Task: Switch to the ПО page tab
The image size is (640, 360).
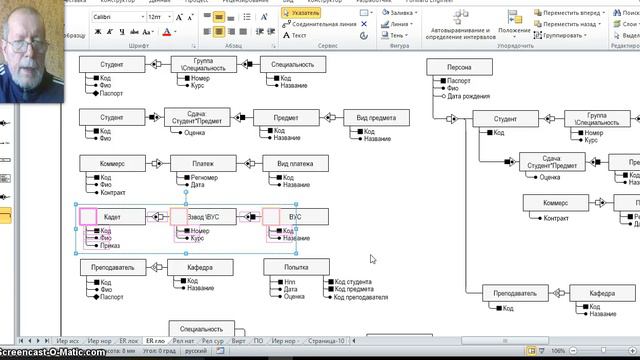Action: click(258, 341)
